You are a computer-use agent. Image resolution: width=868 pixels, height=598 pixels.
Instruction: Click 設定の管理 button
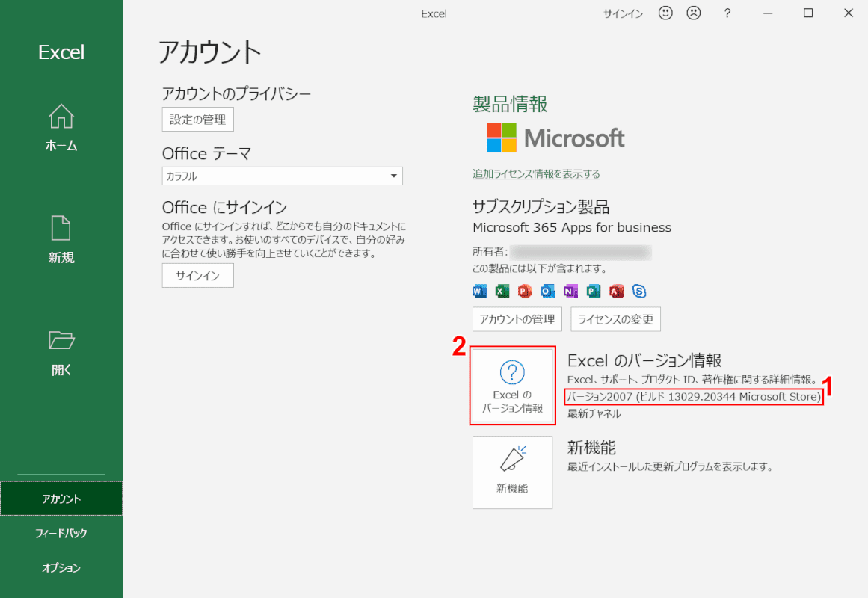coord(197,120)
